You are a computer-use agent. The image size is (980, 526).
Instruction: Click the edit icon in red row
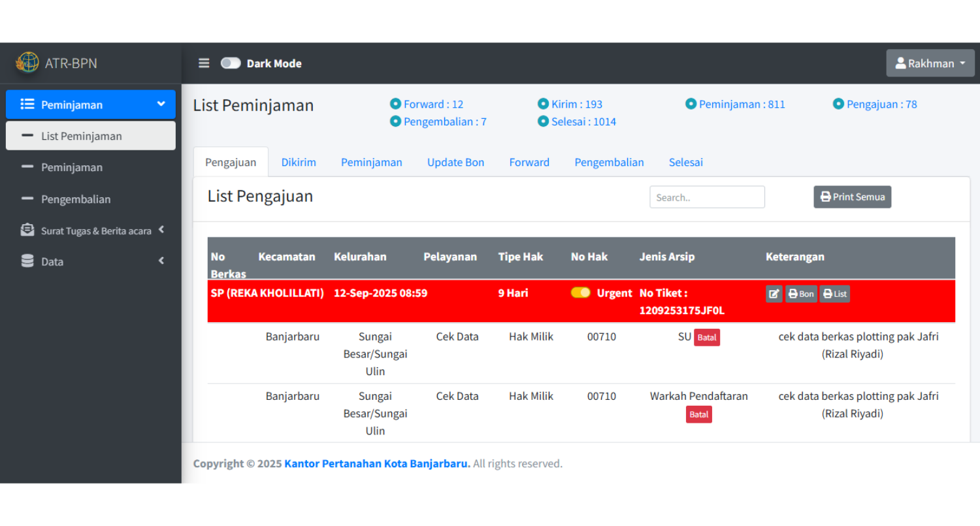774,294
